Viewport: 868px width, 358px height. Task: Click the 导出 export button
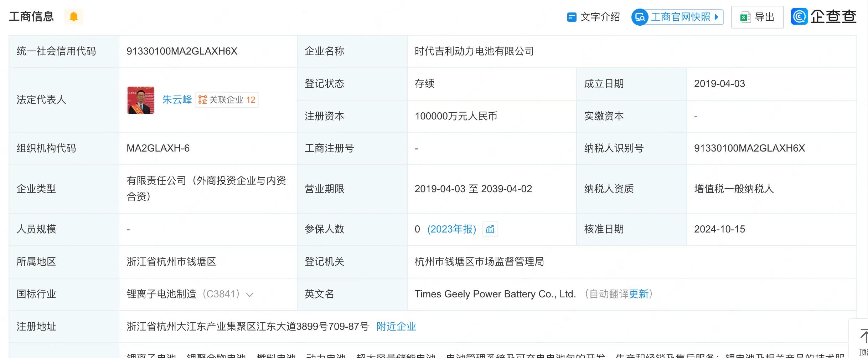[x=757, y=17]
